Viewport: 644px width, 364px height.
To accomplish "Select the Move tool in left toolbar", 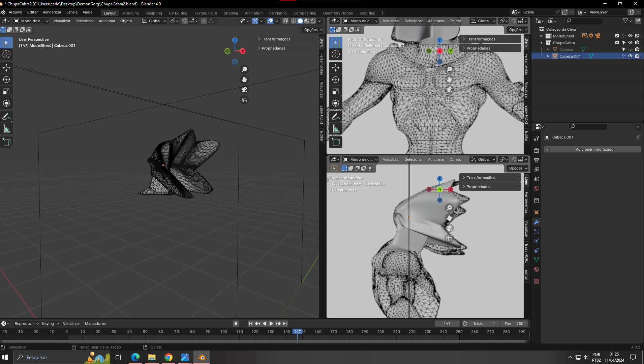I will coord(6,68).
